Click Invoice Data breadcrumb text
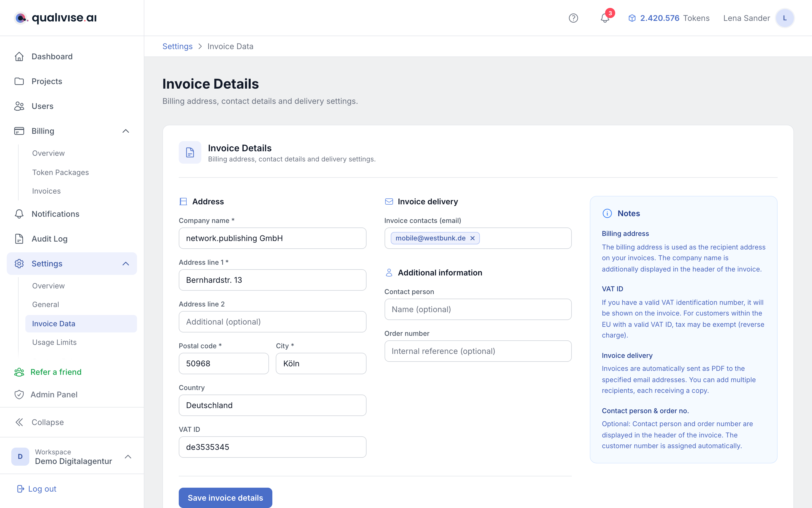 (x=230, y=46)
